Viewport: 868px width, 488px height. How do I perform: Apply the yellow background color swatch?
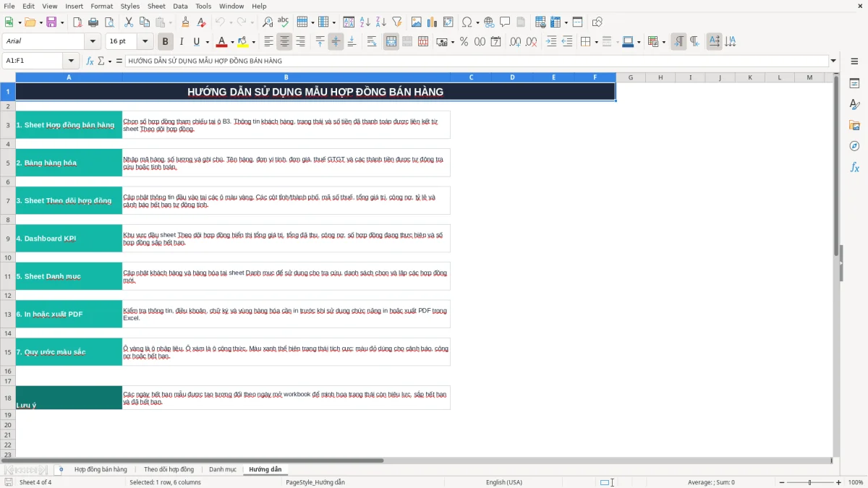point(243,42)
